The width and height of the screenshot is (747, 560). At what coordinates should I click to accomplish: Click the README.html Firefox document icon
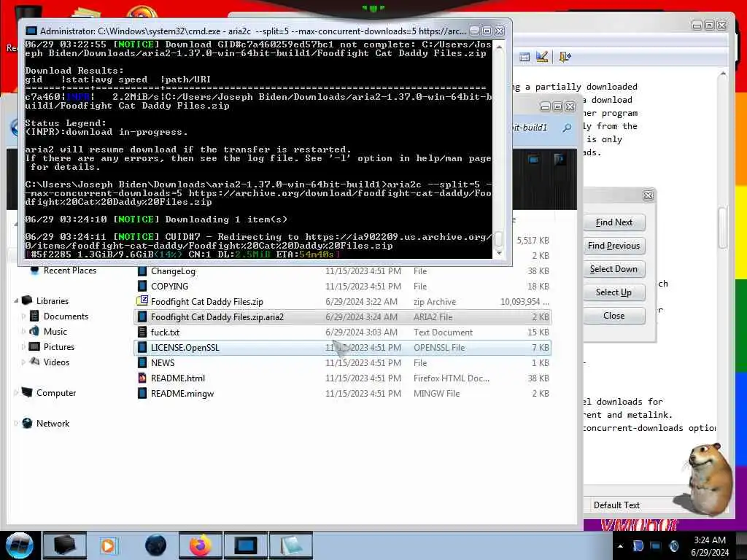(142, 378)
